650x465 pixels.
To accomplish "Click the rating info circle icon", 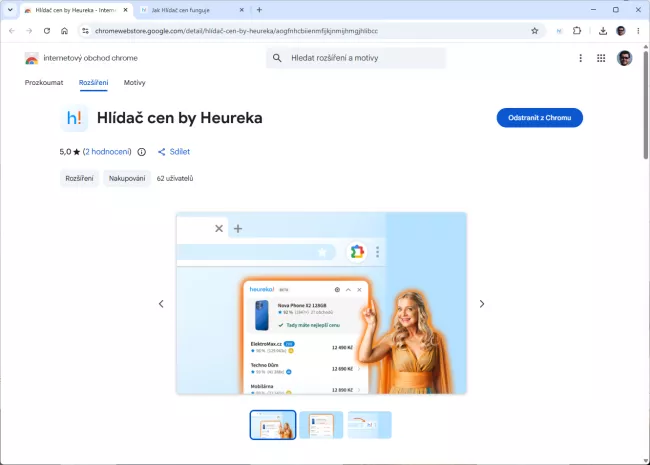I will click(142, 152).
